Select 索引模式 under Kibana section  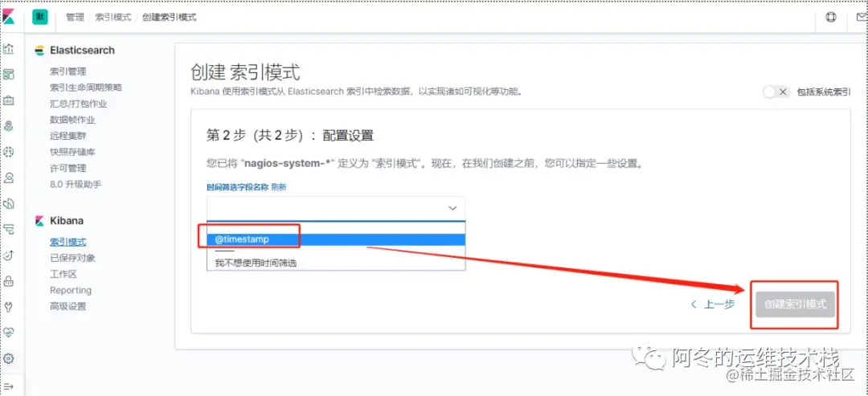pyautogui.click(x=68, y=243)
